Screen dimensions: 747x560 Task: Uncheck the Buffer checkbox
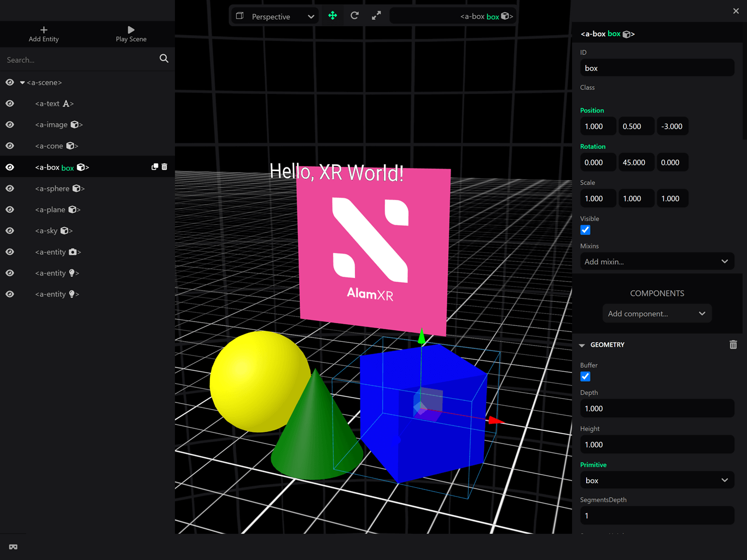585,377
